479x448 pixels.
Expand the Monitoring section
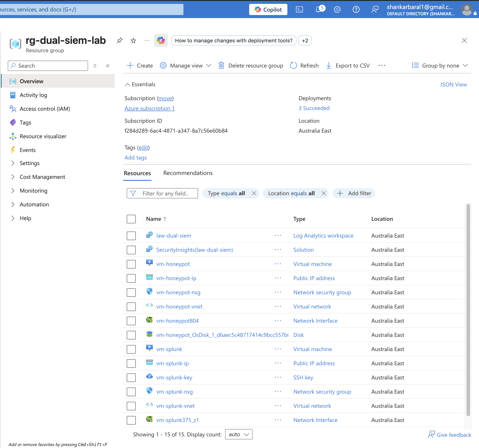(13, 191)
